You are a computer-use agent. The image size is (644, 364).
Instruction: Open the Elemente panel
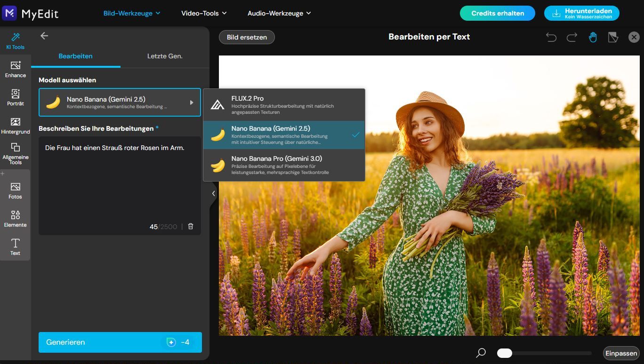16,219
